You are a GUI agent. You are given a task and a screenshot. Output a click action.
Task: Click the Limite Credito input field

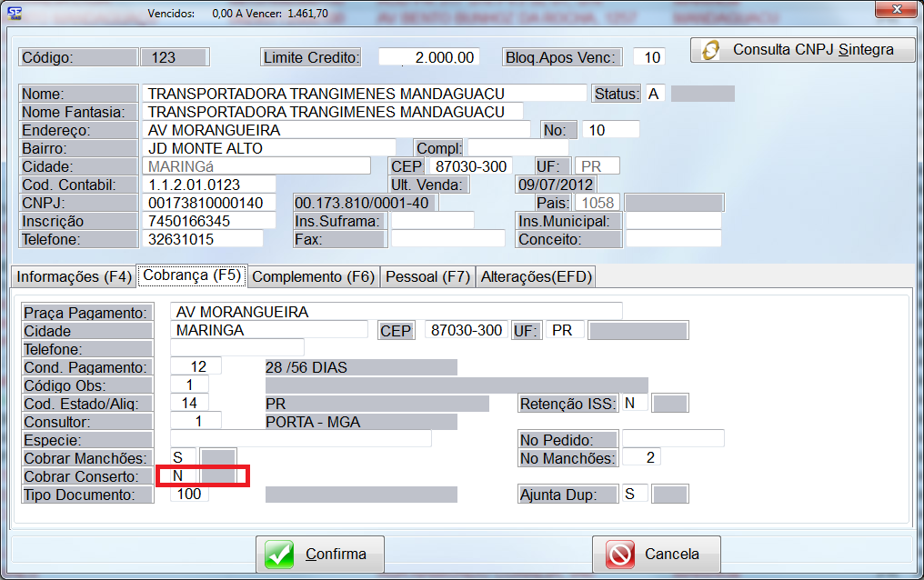[428, 57]
